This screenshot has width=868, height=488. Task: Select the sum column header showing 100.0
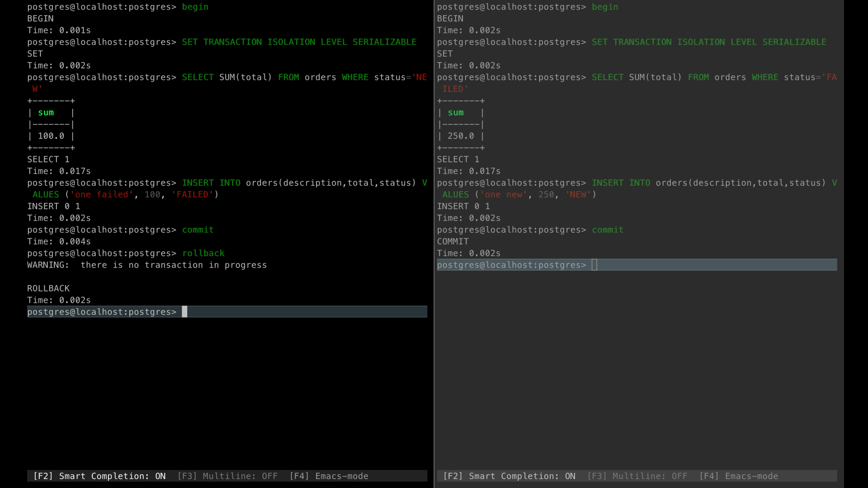pyautogui.click(x=46, y=113)
